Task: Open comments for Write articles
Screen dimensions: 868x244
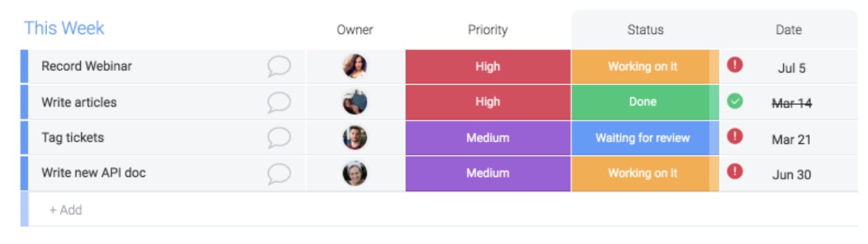Action: pyautogui.click(x=279, y=102)
